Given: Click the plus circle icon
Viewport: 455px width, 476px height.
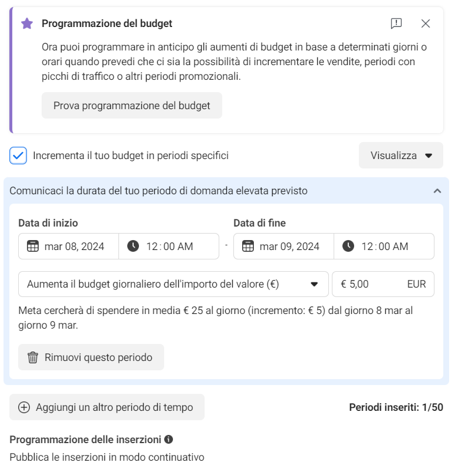Looking at the screenshot, I should [24, 407].
